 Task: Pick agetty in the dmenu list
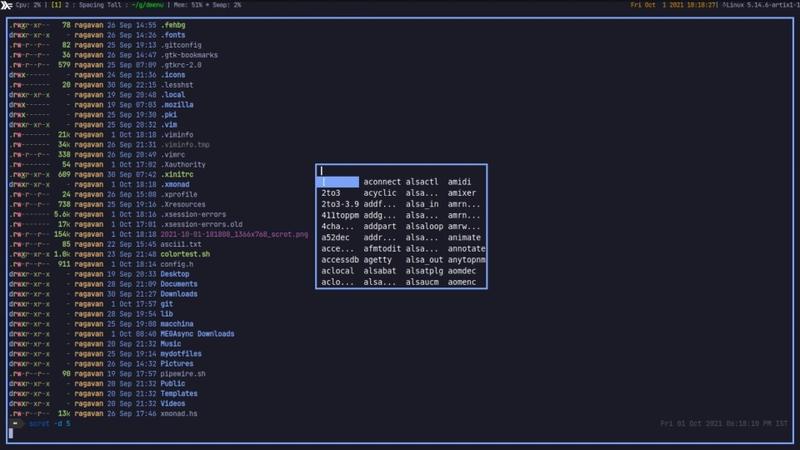pyautogui.click(x=378, y=260)
